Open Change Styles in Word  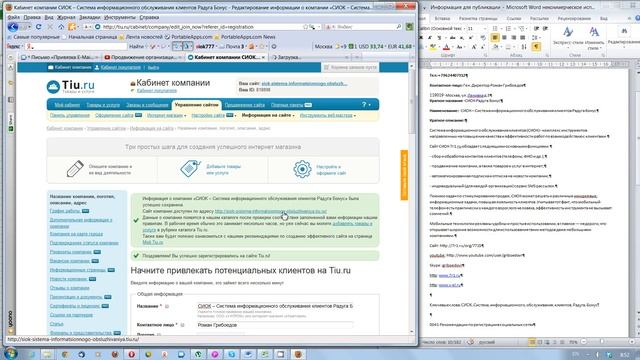pos(594,37)
